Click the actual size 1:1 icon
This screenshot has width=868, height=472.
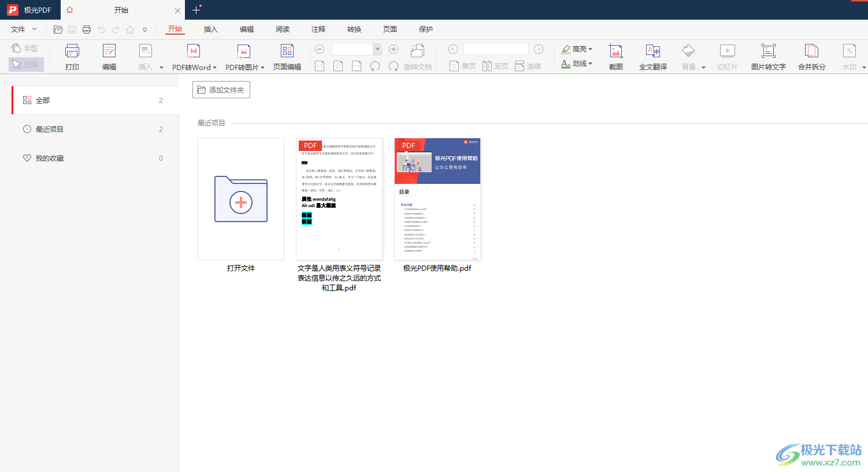320,66
